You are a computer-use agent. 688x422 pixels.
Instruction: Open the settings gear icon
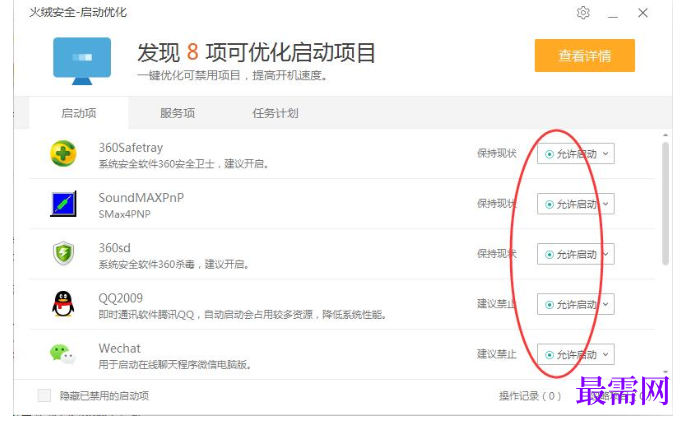583,13
